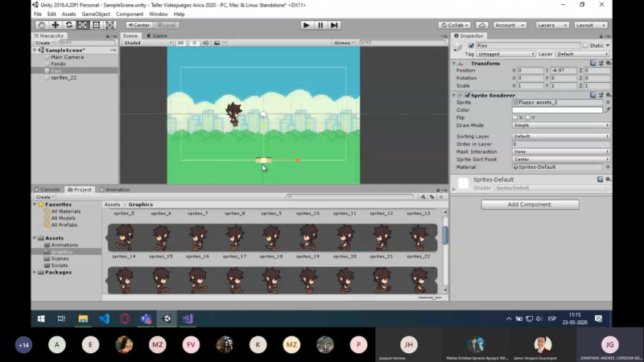Open the Sprite object picker circle
644x362 pixels.
point(608,102)
